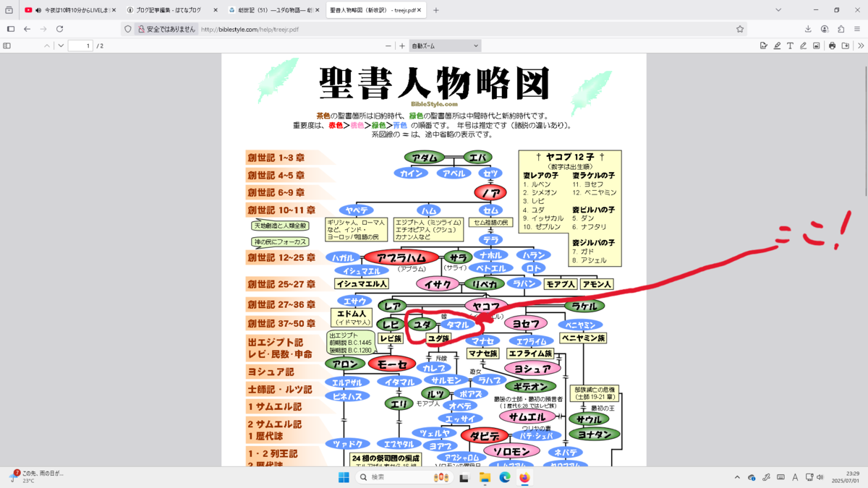Select the PDF draw tool
This screenshot has width=868, height=488.
[x=803, y=46]
